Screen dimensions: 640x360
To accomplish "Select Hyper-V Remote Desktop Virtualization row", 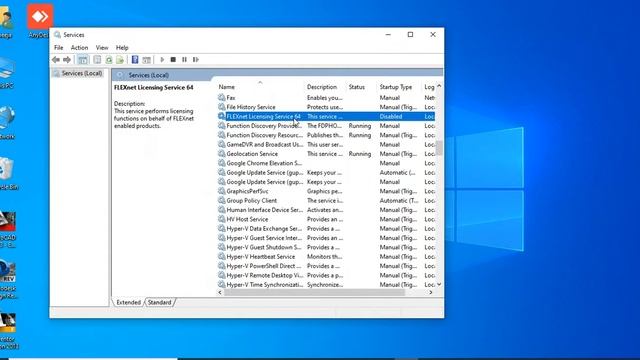I will tap(326, 276).
